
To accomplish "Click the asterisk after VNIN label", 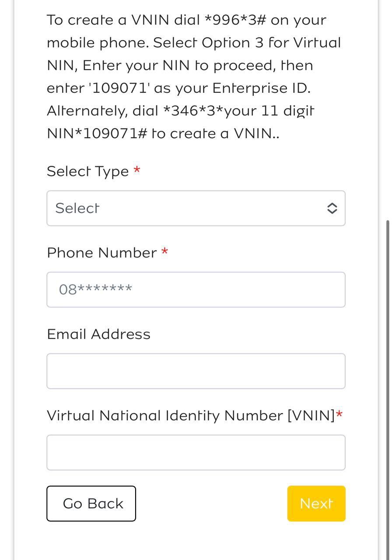I will point(340,415).
